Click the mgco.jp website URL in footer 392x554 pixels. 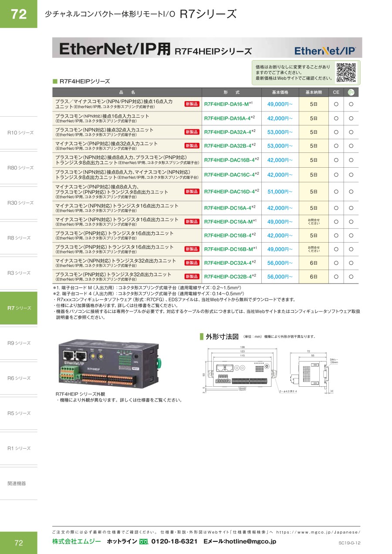tap(318, 532)
